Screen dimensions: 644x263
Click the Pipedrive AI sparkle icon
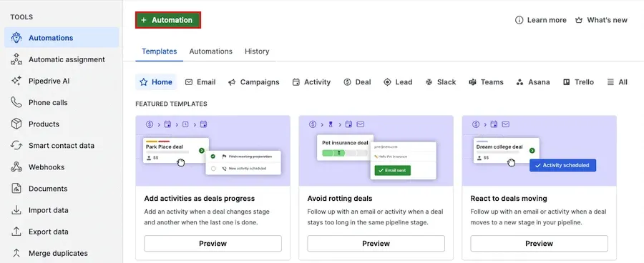click(16, 81)
